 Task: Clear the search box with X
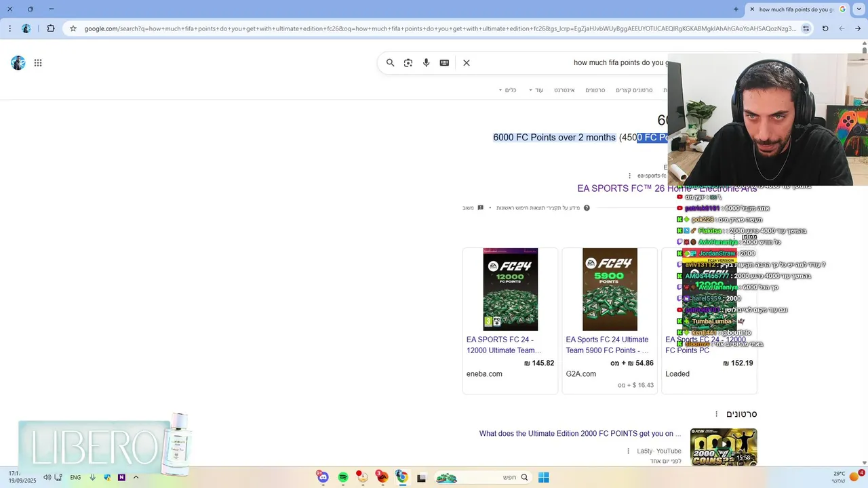pyautogui.click(x=467, y=62)
